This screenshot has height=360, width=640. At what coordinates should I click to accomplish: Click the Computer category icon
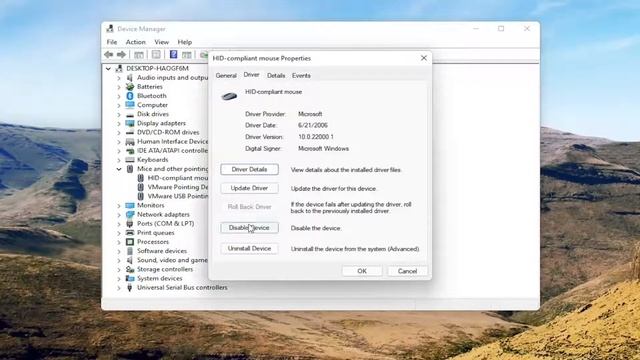[x=130, y=105]
